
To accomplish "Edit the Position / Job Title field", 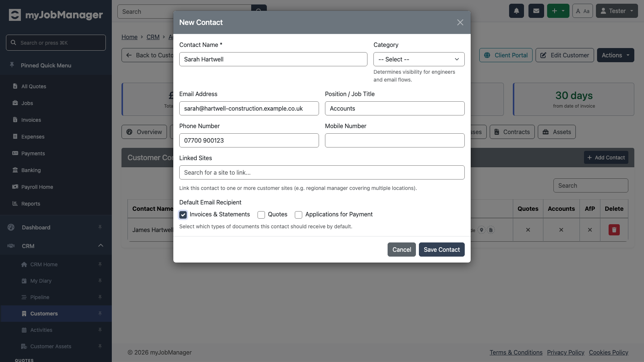I will (395, 108).
